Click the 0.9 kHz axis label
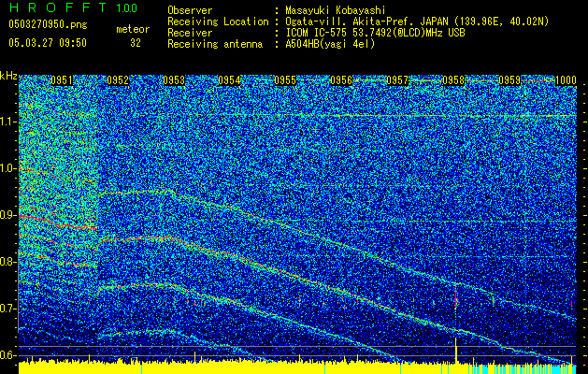 pos(8,215)
